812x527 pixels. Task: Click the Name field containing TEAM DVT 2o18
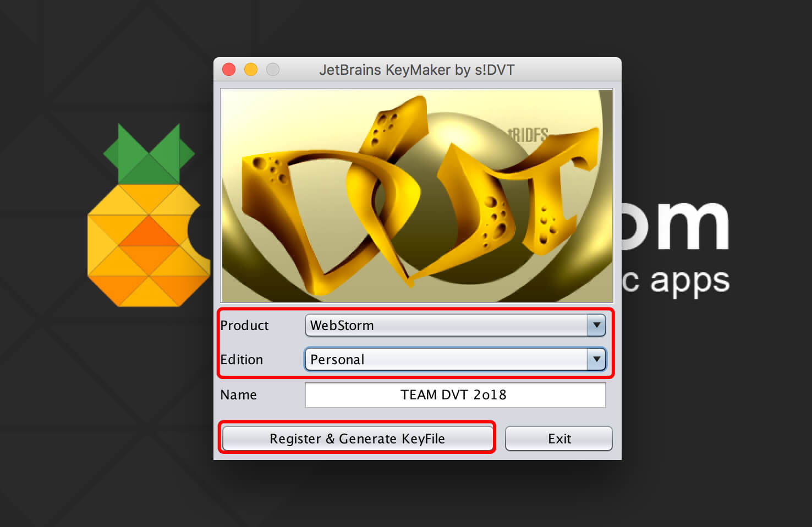(x=456, y=394)
